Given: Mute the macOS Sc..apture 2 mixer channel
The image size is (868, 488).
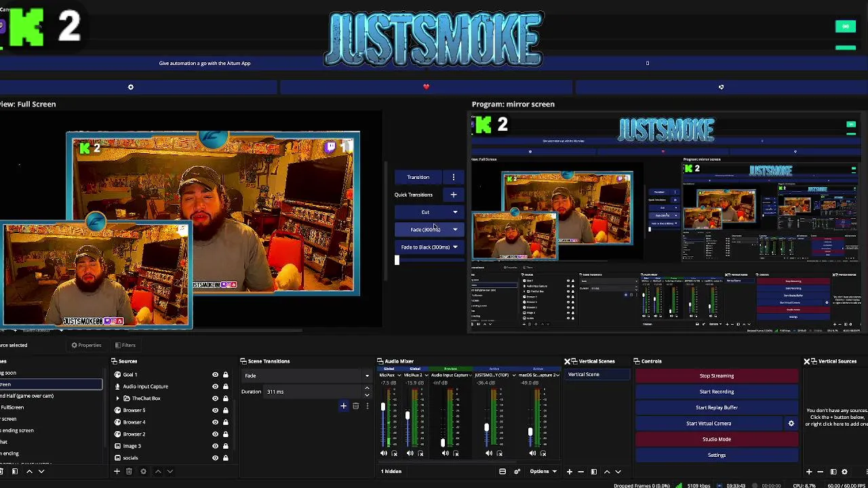Looking at the screenshot, I should pos(532,453).
